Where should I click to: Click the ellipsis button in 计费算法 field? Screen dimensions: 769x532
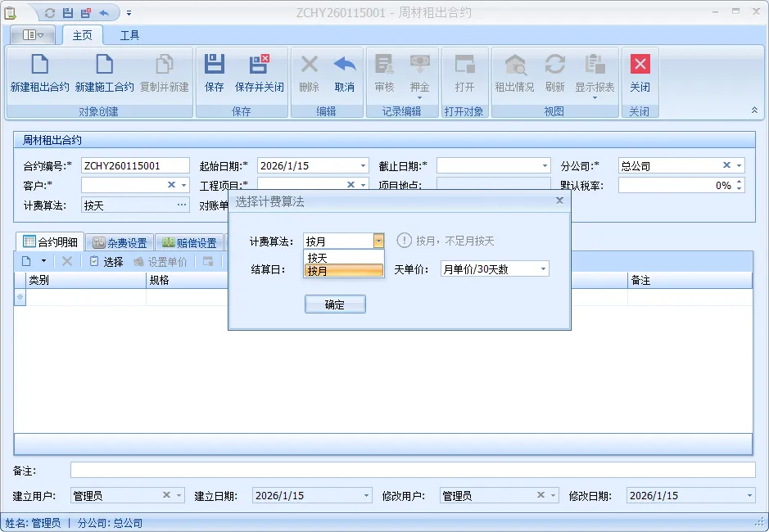(182, 205)
